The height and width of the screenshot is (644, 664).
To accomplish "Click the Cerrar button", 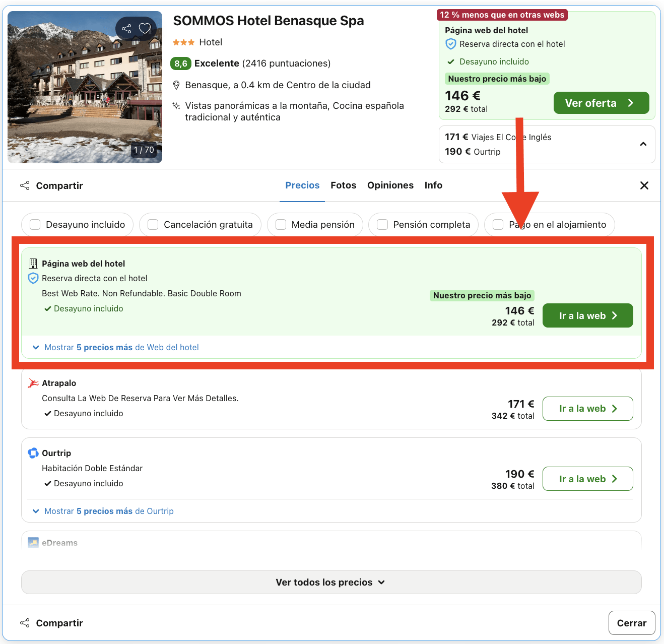I will coord(632,623).
